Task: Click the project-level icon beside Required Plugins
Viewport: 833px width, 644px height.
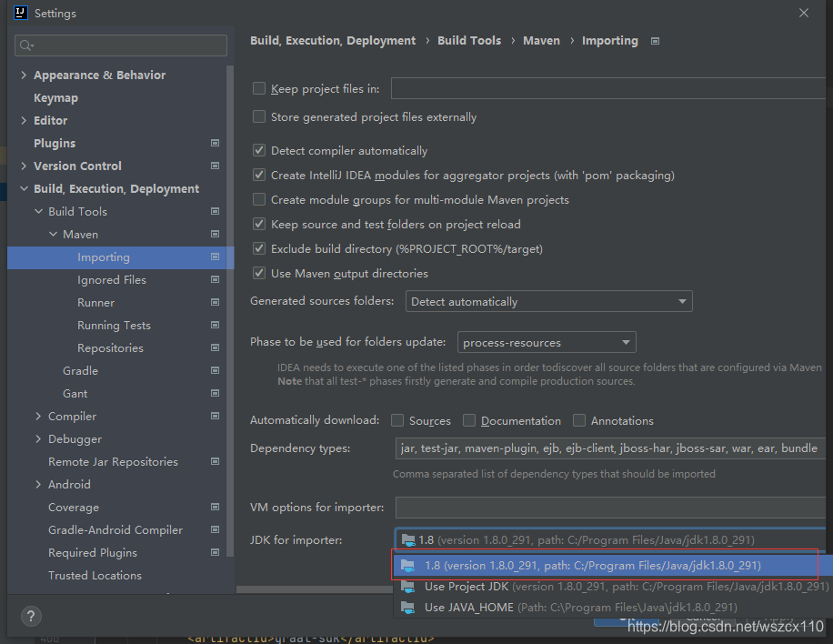Action: [216, 553]
